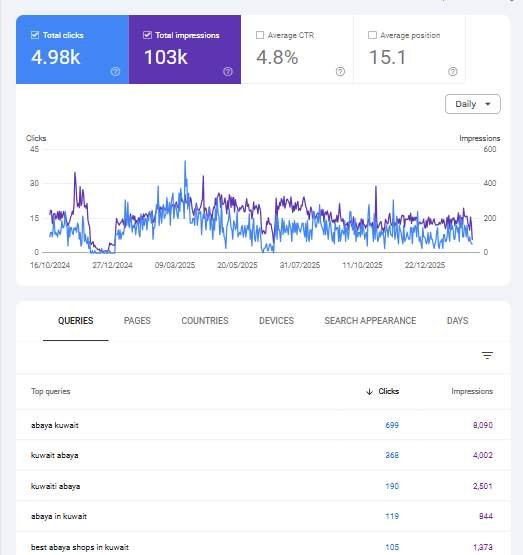Open the 'abaya in kuwait' query row
523x555 pixels.
[x=263, y=516]
